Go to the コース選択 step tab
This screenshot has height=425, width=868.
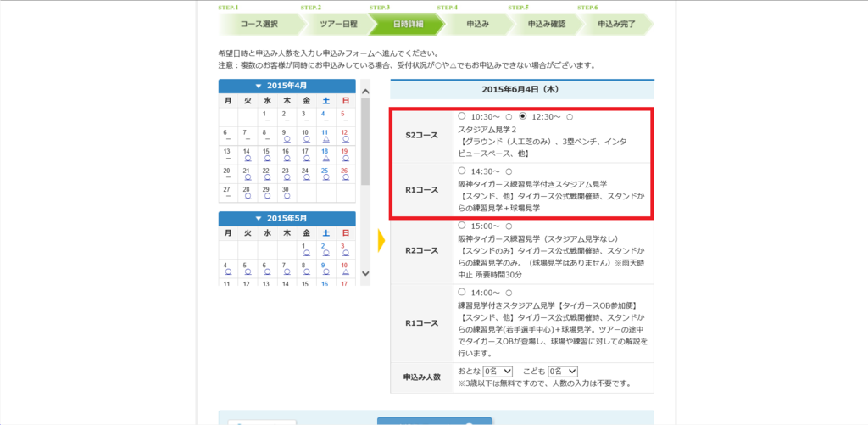pos(251,24)
